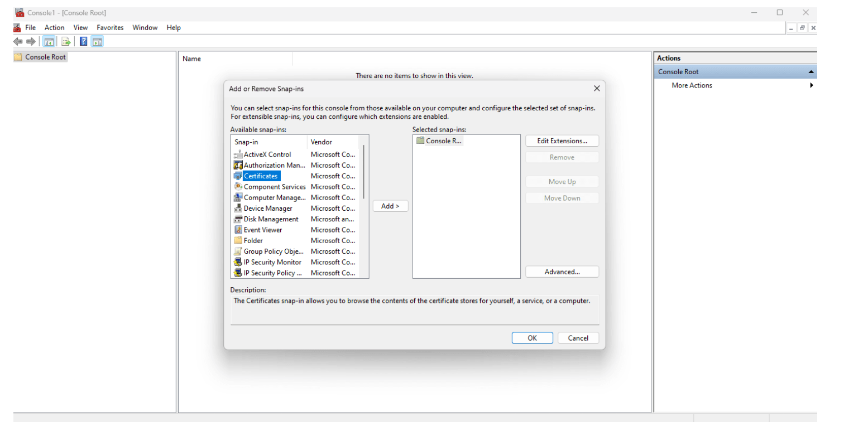Collapse the Console Root actions section
The width and height of the screenshot is (868, 431).
[x=811, y=72]
